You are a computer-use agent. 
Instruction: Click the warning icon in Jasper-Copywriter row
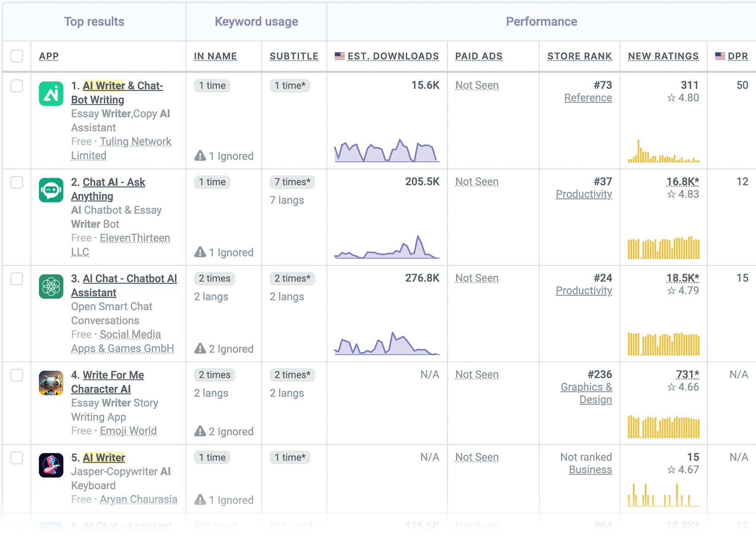(x=200, y=499)
